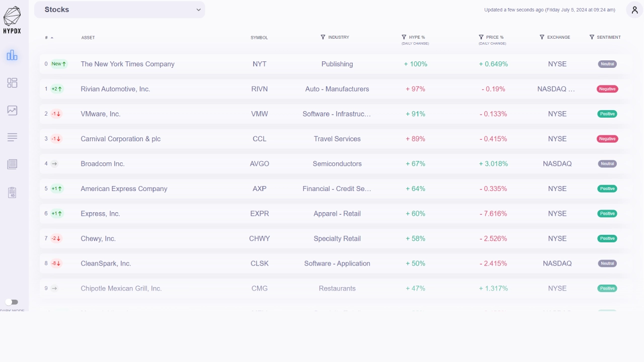Open the user profile icon at top right
The width and height of the screenshot is (644, 362).
pyautogui.click(x=634, y=10)
